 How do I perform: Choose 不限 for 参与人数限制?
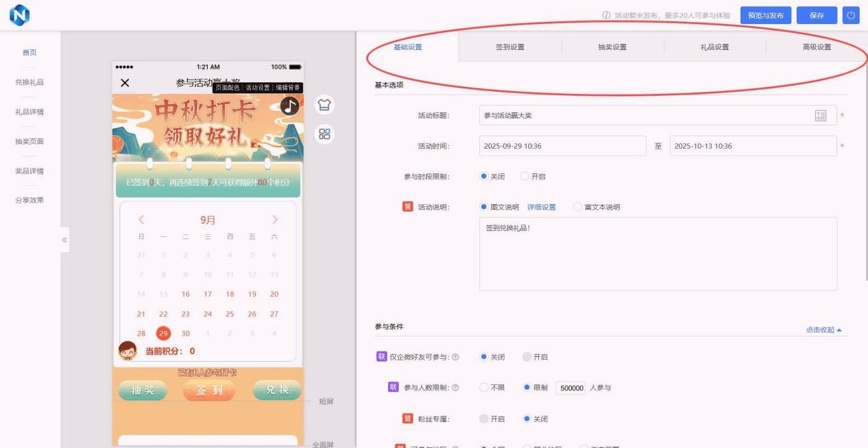485,388
